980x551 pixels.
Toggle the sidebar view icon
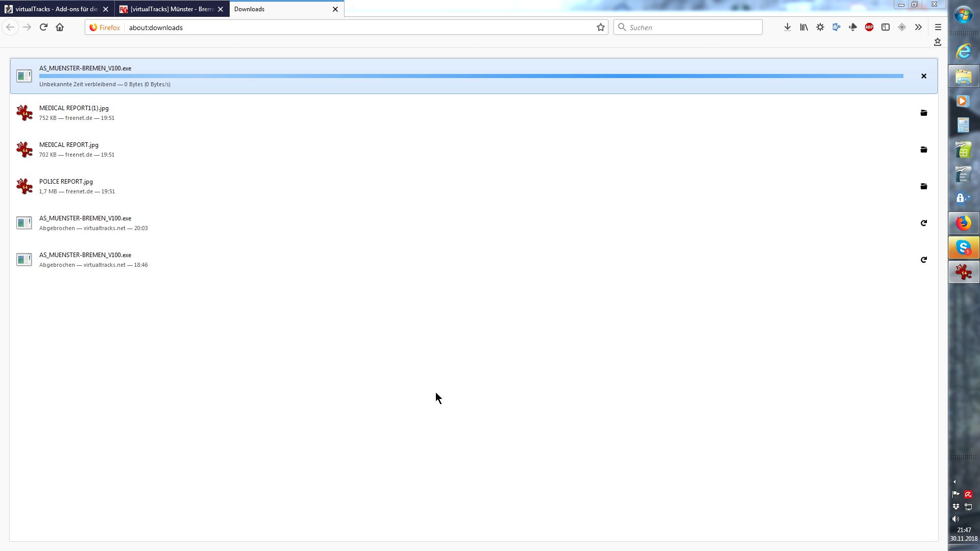pos(886,28)
